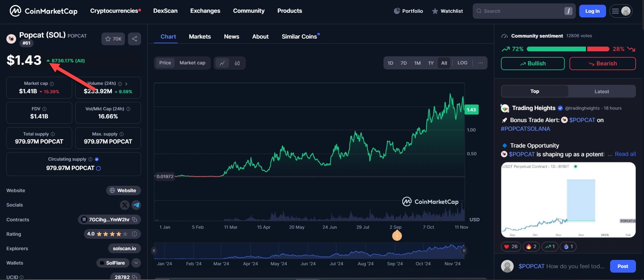This screenshot has height=280, width=644.
Task: Switch chart to candlestick view icon
Action: point(237,63)
